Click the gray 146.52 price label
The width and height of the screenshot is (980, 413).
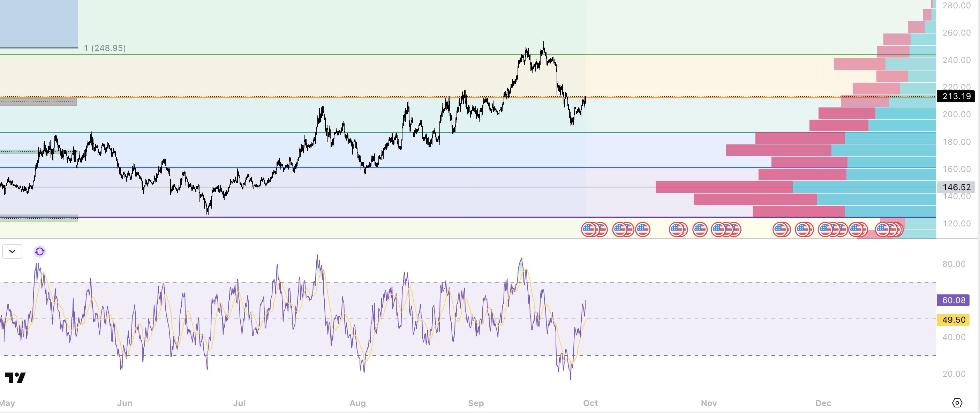tap(956, 187)
